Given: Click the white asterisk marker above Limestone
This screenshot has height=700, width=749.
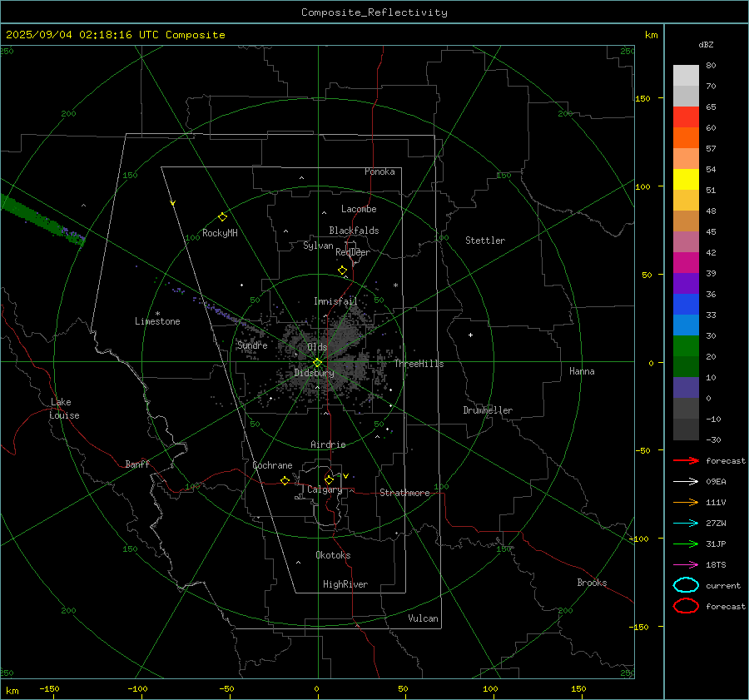Looking at the screenshot, I should click(157, 314).
